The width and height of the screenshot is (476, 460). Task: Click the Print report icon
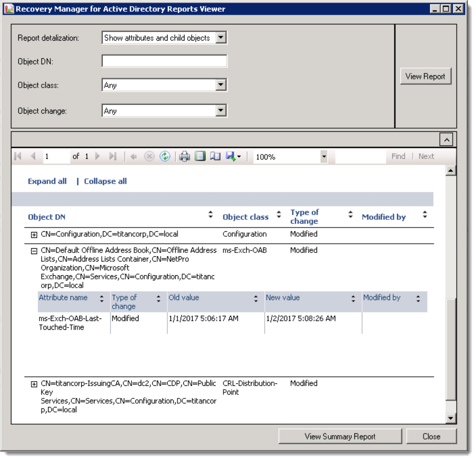pyautogui.click(x=184, y=157)
